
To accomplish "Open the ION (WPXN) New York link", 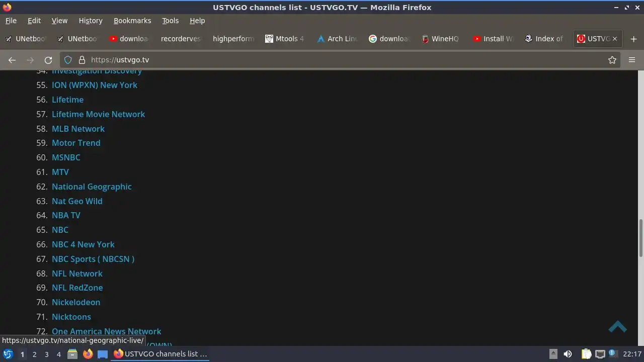I will click(x=95, y=85).
